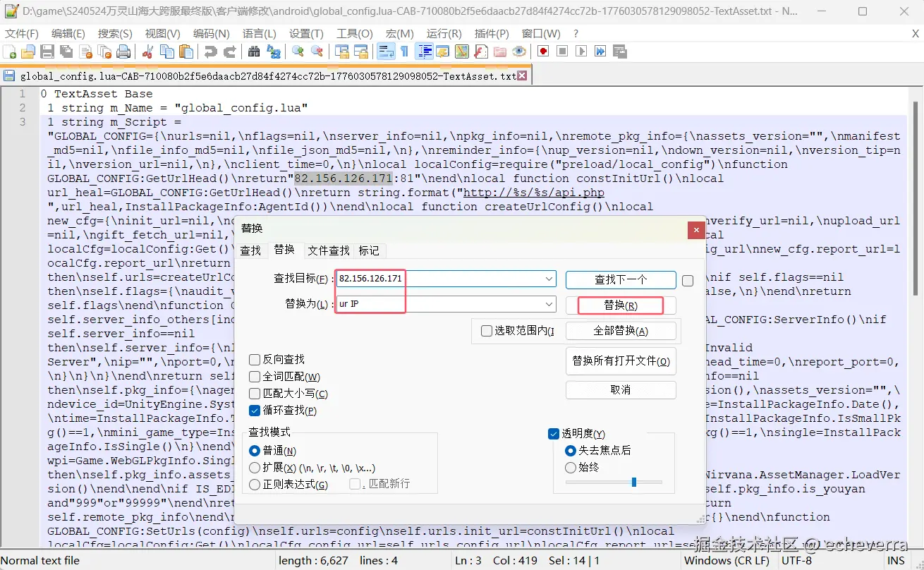924x570 pixels.
Task: Toggle synchronized horizontal scrolling icon
Action: (361, 51)
